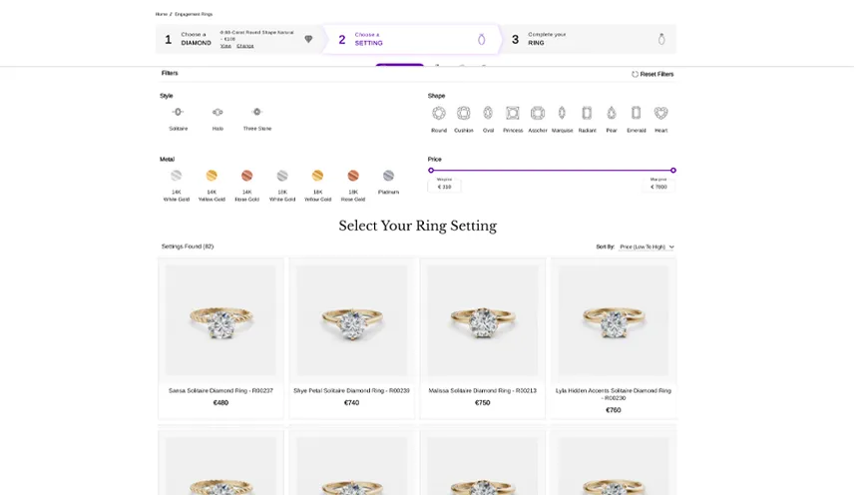Go to step 2 Choose a Setting

412,39
